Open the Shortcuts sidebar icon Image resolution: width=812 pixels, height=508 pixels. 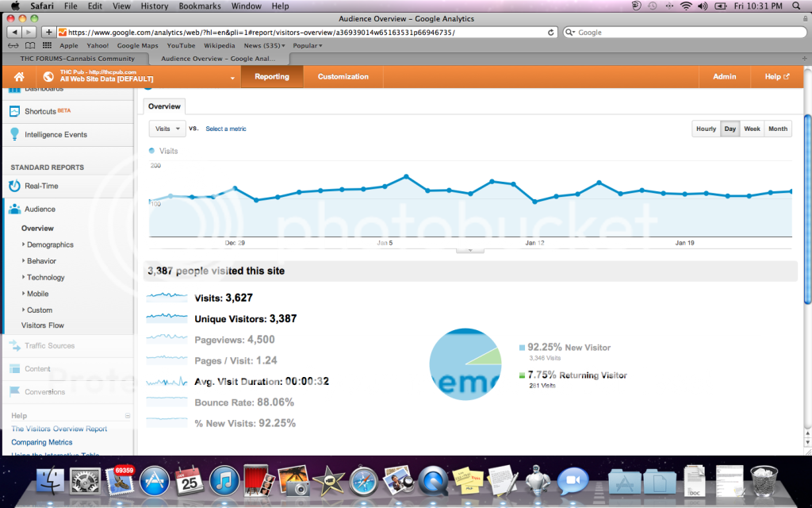tap(14, 111)
